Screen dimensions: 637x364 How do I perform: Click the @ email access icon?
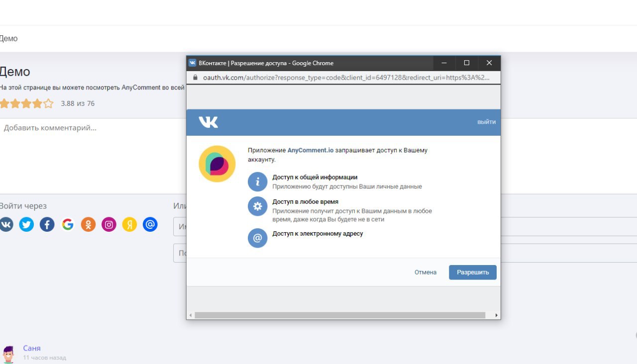257,238
